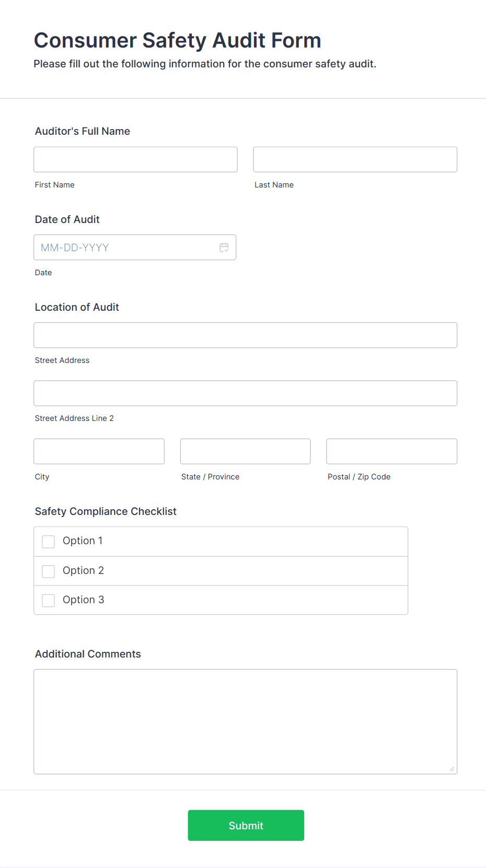The width and height of the screenshot is (486, 868).
Task: Grab the comments box resize handle
Action: 452,769
